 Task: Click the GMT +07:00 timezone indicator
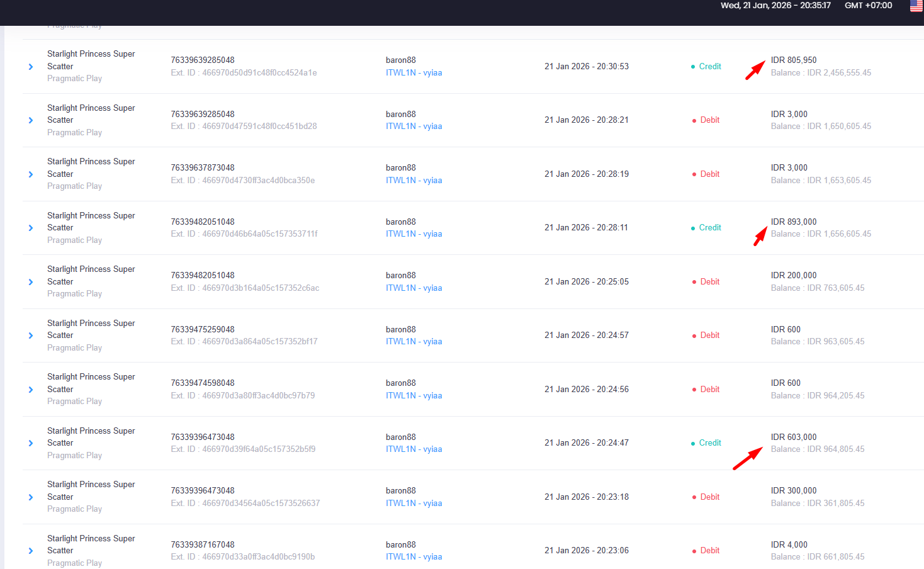point(868,5)
